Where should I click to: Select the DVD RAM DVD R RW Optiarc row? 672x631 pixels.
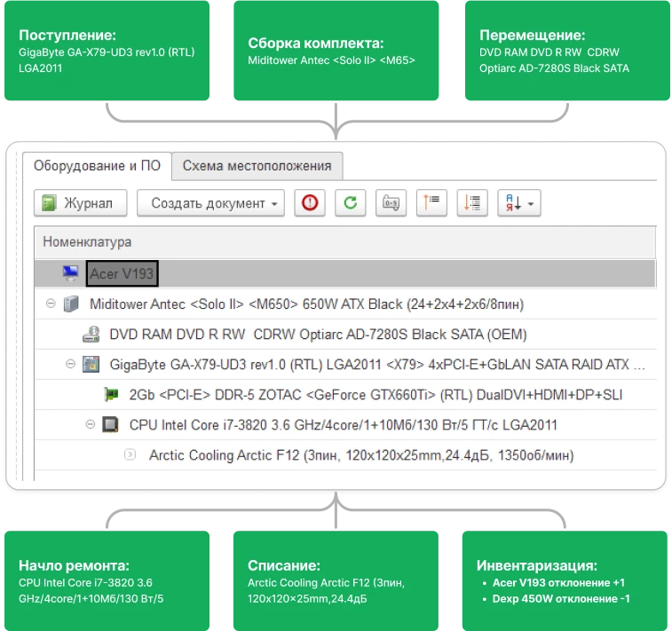pyautogui.click(x=345, y=334)
